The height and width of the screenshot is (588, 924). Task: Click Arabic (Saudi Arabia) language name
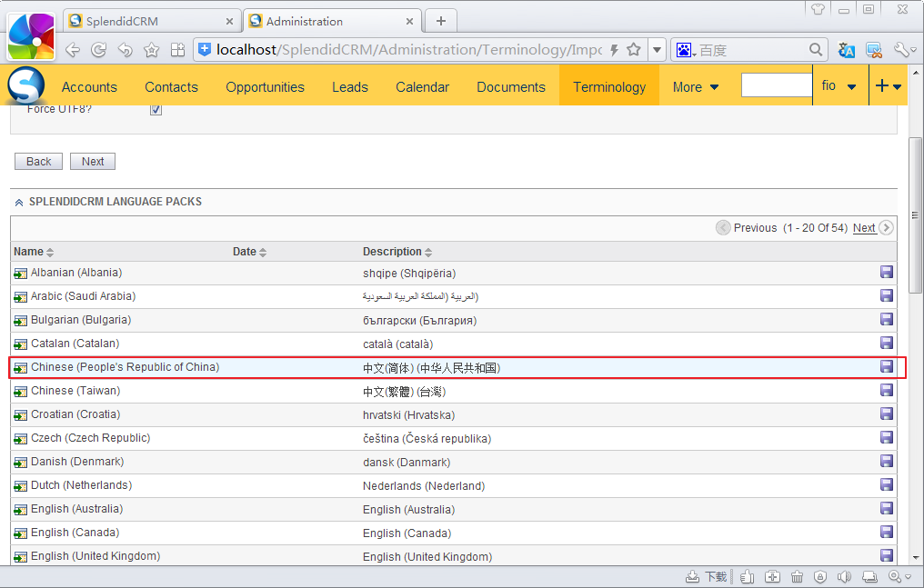point(83,296)
